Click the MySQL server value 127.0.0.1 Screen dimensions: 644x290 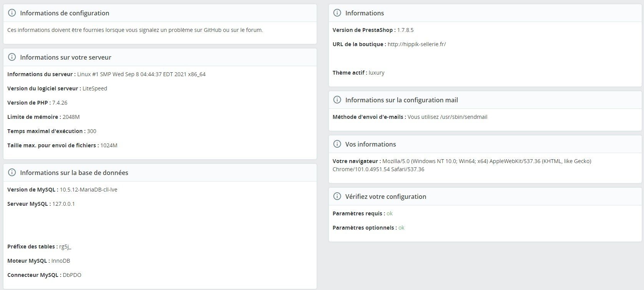coord(63,204)
